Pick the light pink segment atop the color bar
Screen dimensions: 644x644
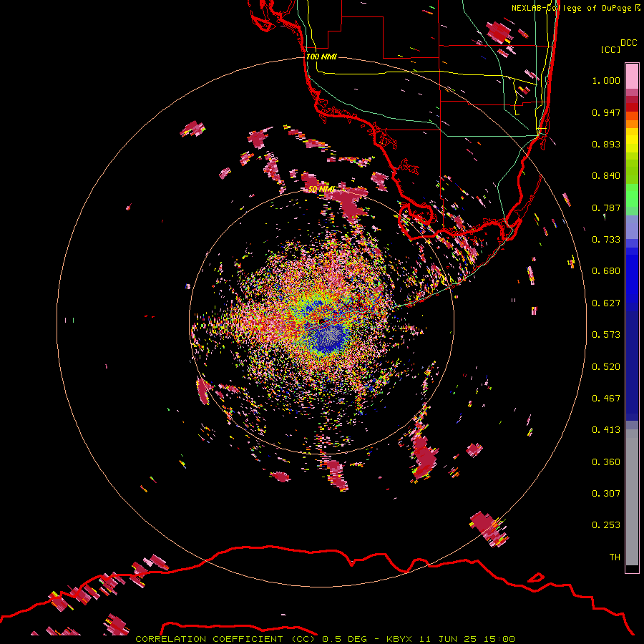[x=632, y=77]
